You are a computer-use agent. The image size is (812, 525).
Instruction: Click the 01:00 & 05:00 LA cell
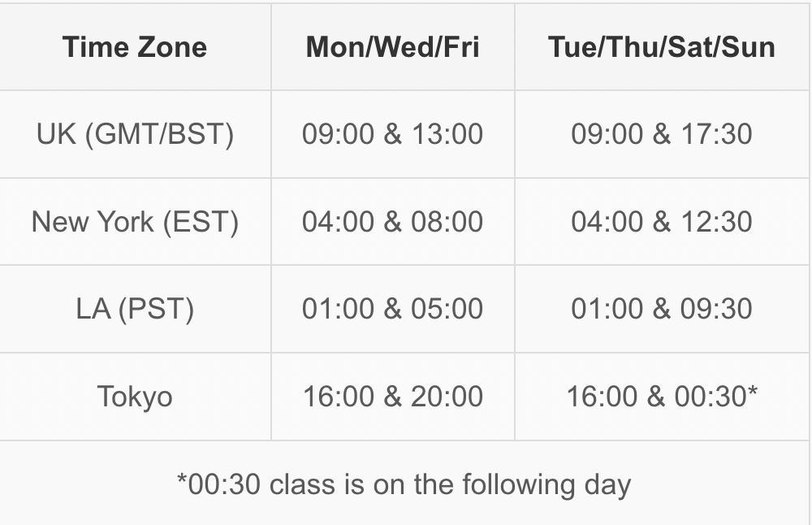pos(392,310)
